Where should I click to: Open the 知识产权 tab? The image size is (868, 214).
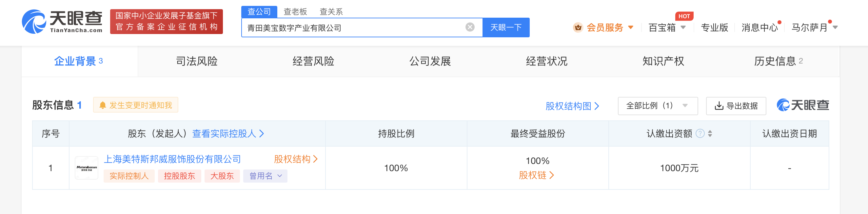point(663,61)
